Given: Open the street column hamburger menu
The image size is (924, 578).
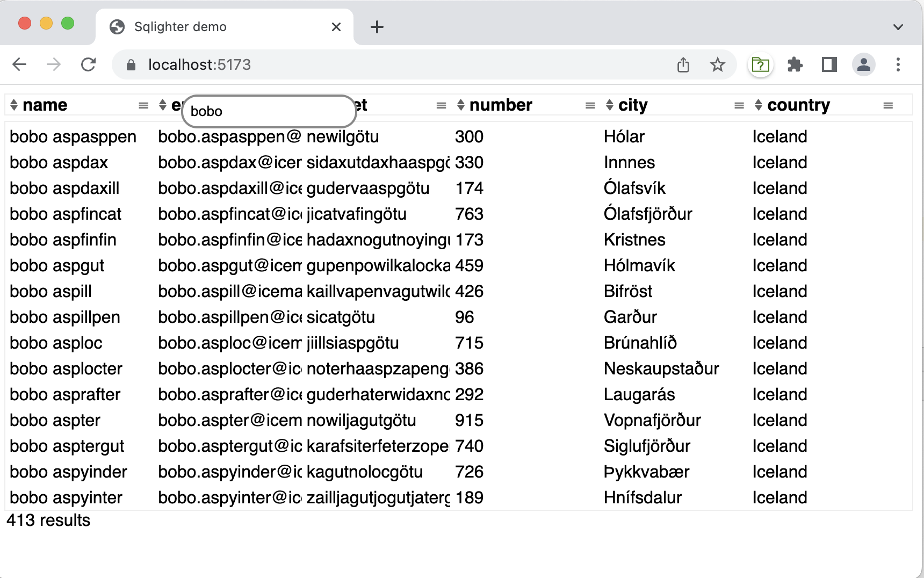Looking at the screenshot, I should [x=441, y=106].
